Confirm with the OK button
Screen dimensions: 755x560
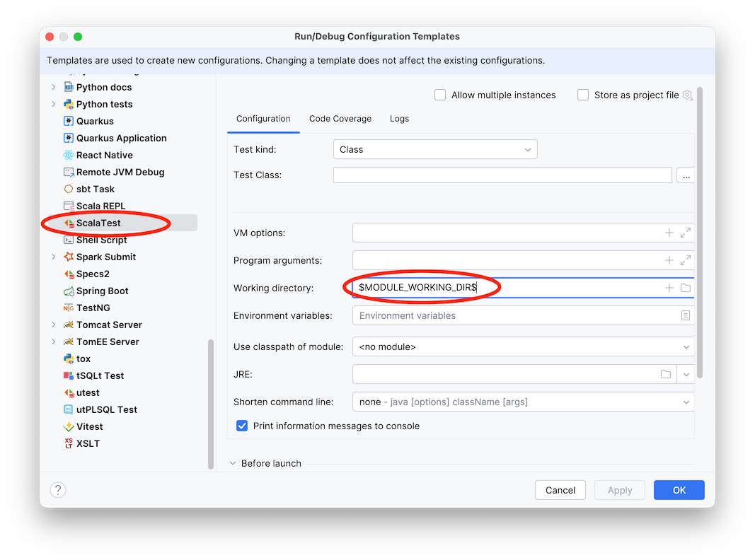coord(678,489)
